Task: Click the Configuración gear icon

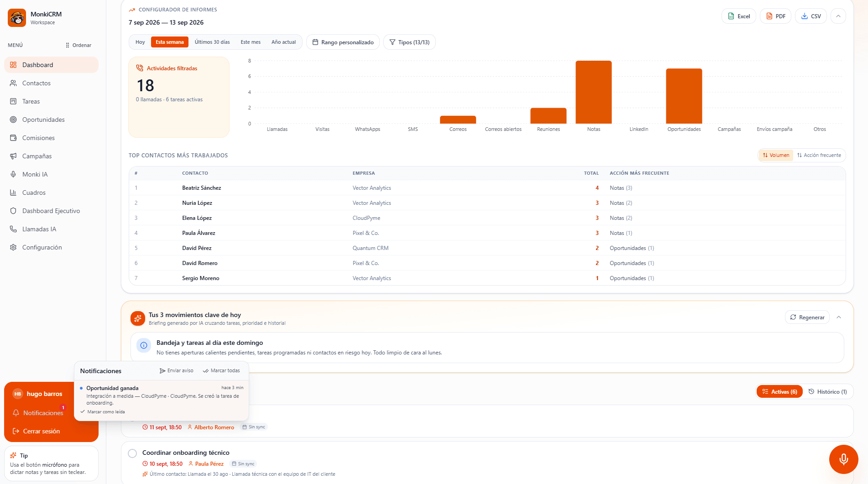Action: (13, 247)
